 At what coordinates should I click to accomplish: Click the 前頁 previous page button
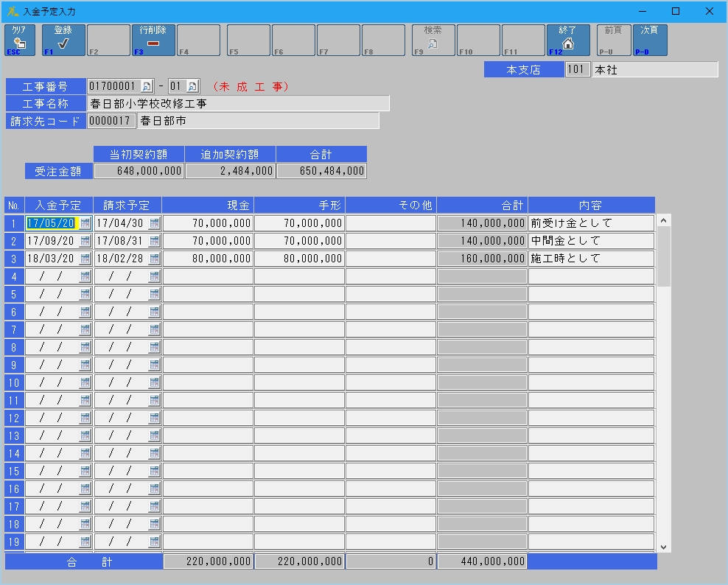[613, 41]
